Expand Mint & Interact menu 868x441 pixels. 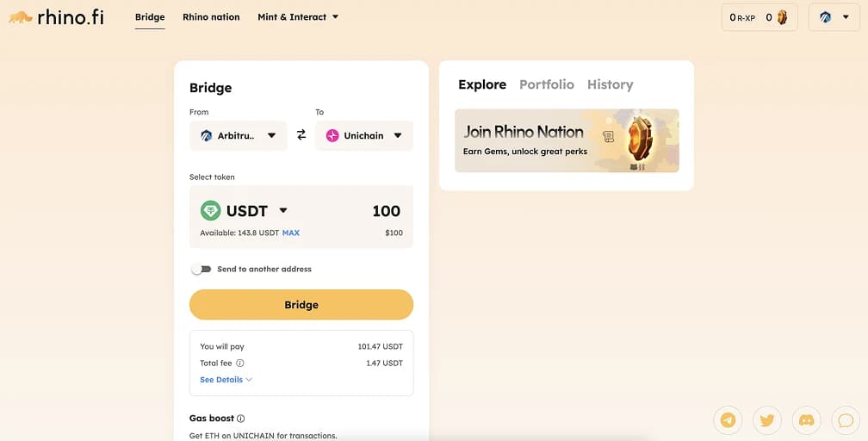point(298,17)
